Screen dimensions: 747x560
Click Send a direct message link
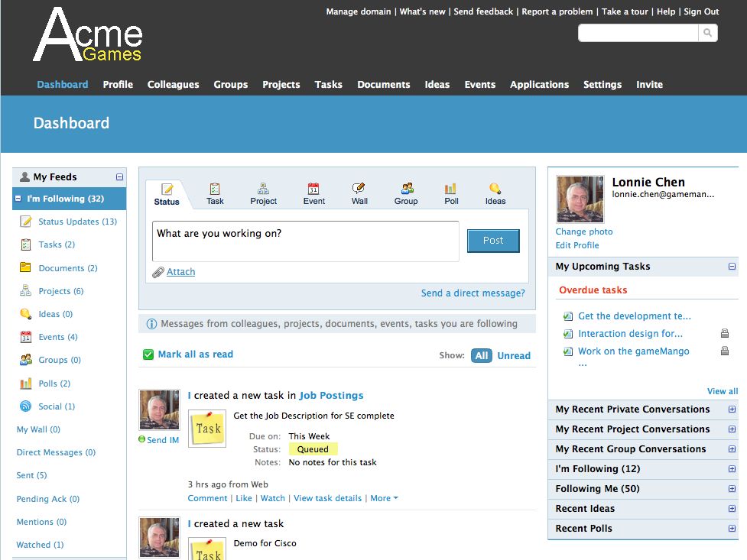[x=473, y=293]
